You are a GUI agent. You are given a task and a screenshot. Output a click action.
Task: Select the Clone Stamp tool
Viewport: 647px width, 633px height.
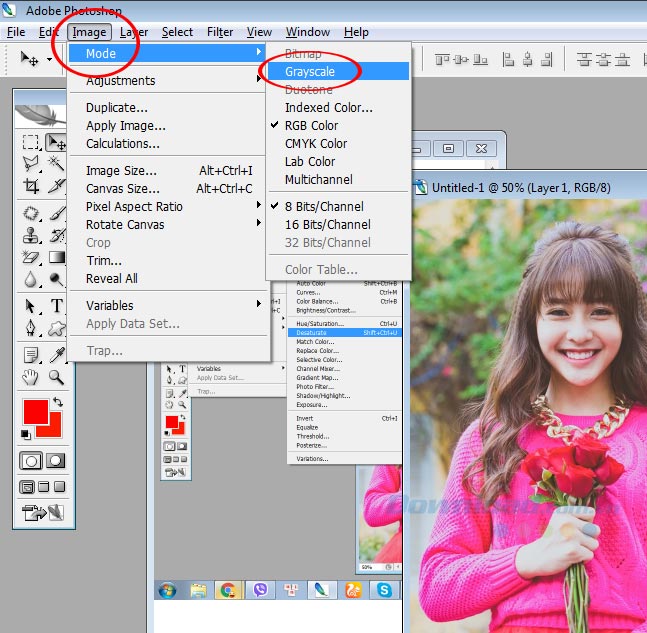coord(31,235)
